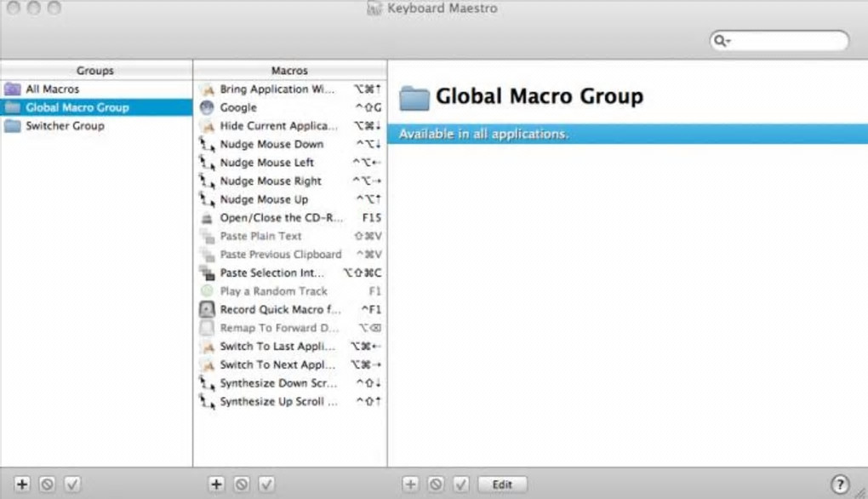The width and height of the screenshot is (868, 499).
Task: Click the Global Macro Group folder icon in Groups
Action: coord(12,107)
